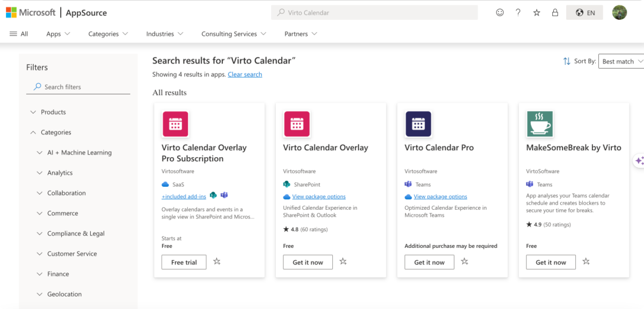644x309 pixels.
Task: Click Get it now for Virto Calendar Pro
Action: pyautogui.click(x=429, y=262)
